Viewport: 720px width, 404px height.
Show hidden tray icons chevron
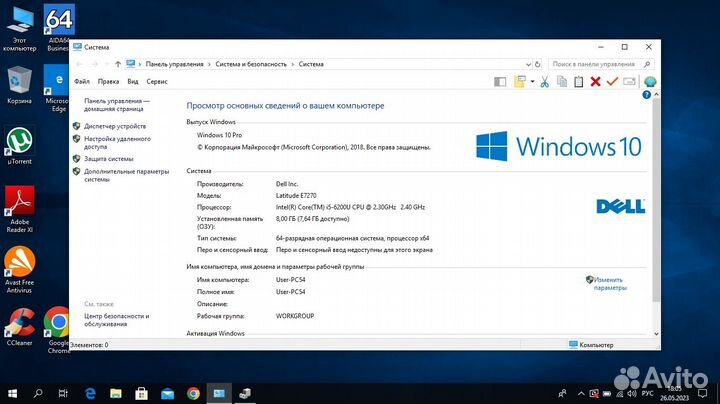coord(581,393)
